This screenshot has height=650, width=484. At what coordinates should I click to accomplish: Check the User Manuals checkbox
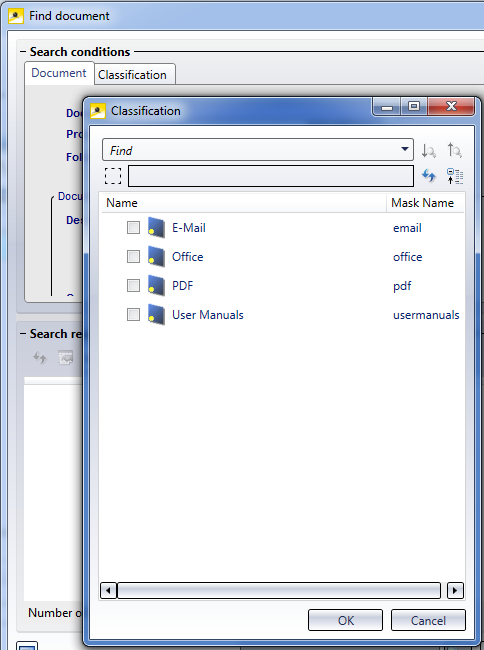click(x=133, y=315)
